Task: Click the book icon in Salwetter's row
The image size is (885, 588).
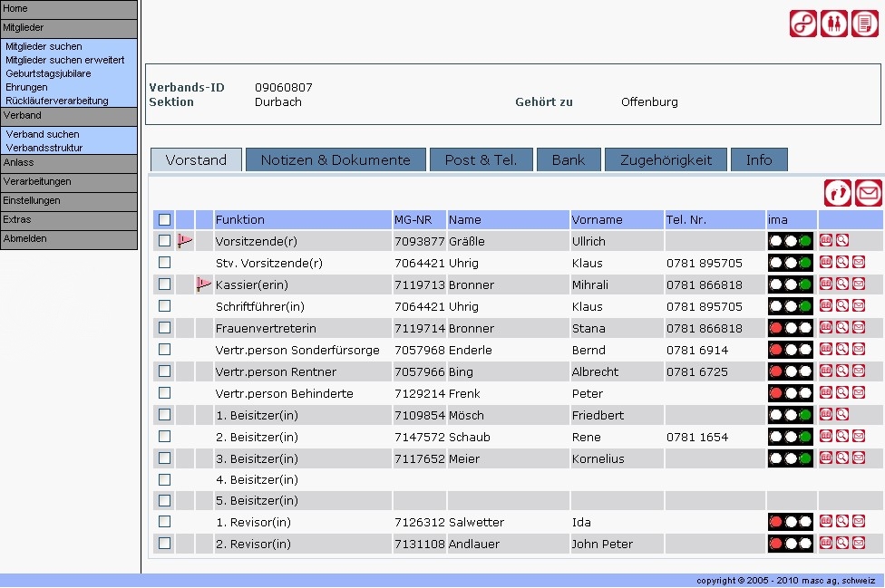Action: (x=826, y=522)
